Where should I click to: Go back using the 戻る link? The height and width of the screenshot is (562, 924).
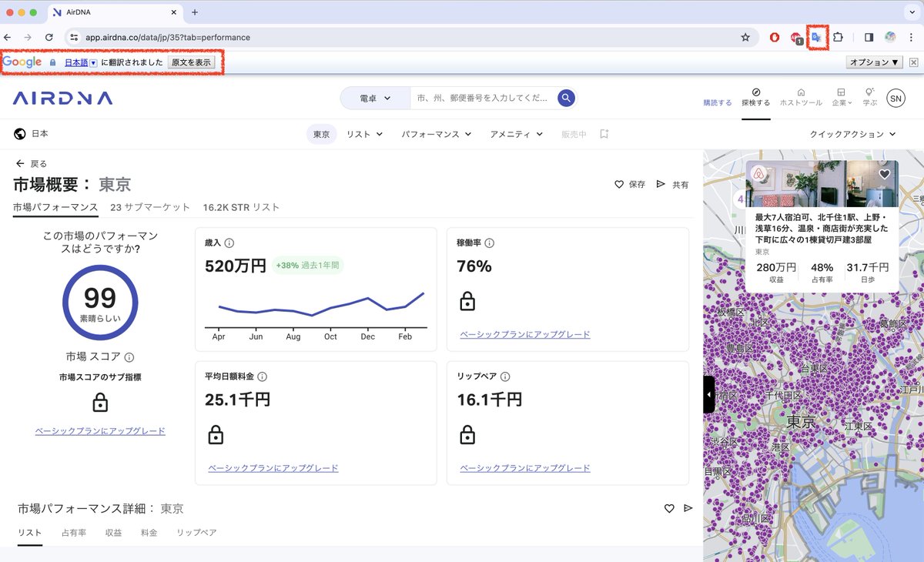pos(32,164)
